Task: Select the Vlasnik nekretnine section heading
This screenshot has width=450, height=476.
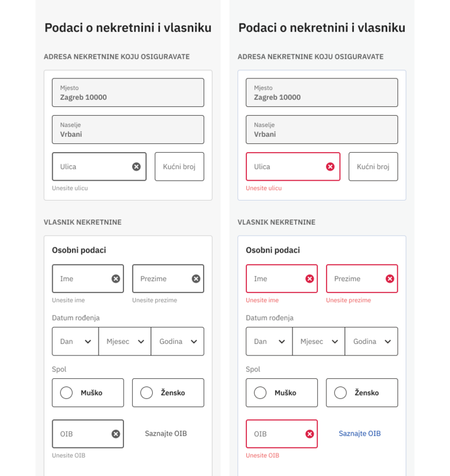Action: point(83,222)
